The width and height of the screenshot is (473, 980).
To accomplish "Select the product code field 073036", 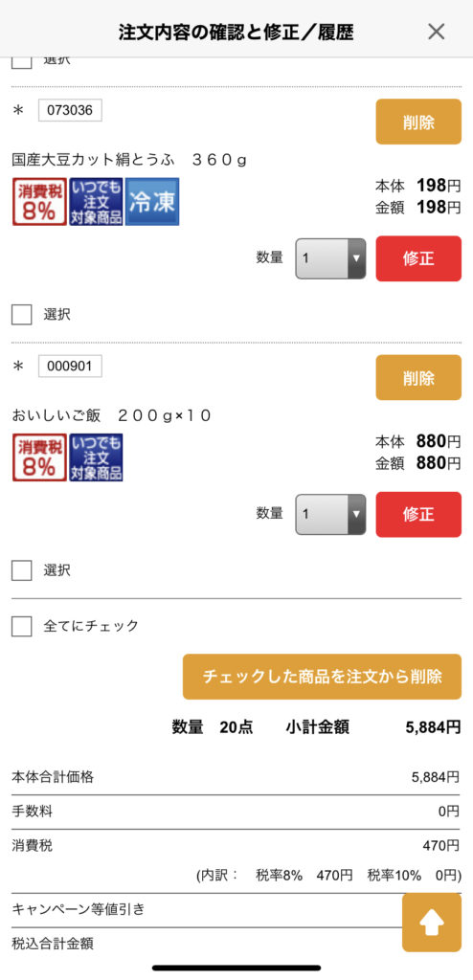I will click(x=70, y=111).
